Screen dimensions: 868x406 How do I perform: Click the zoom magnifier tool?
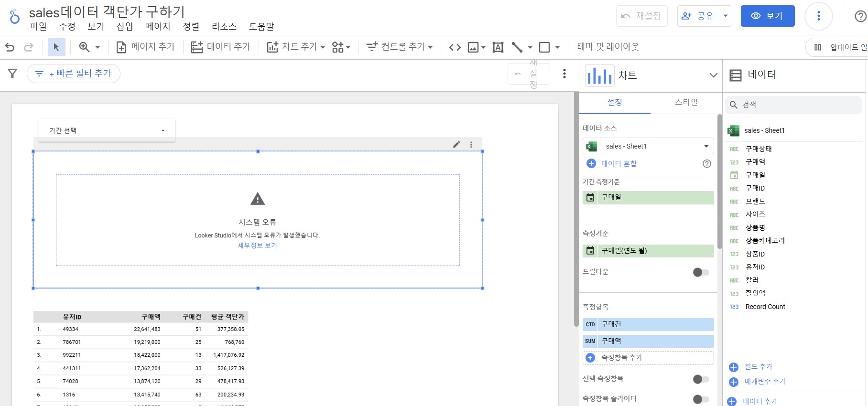[x=84, y=47]
